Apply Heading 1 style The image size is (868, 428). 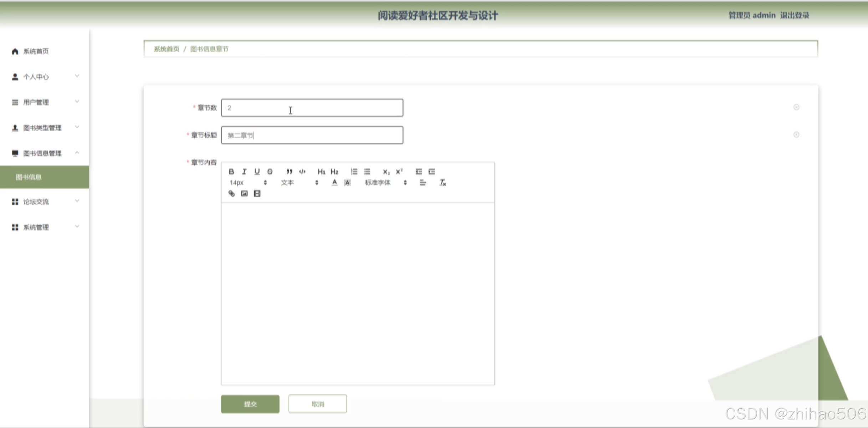321,172
